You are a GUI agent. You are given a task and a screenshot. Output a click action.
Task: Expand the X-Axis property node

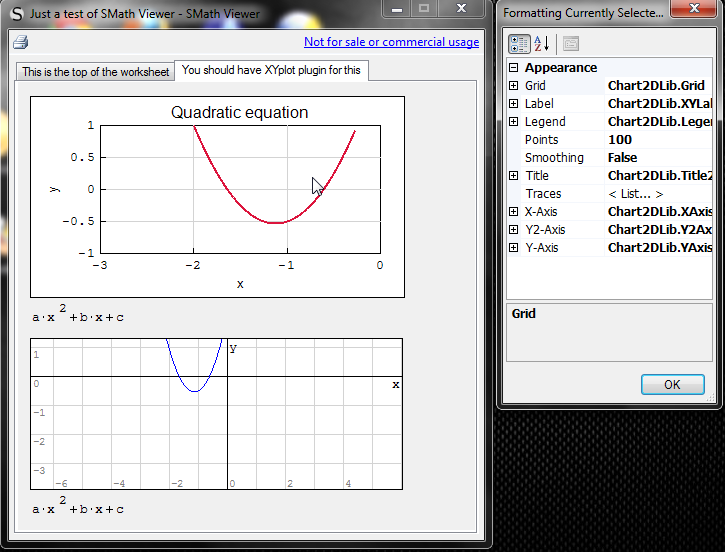[x=514, y=212]
